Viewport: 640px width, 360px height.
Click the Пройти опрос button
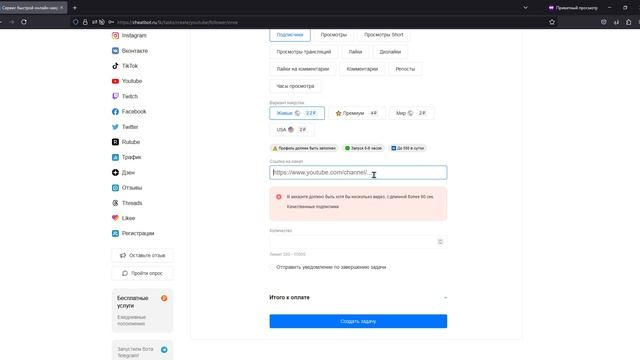[142, 273]
